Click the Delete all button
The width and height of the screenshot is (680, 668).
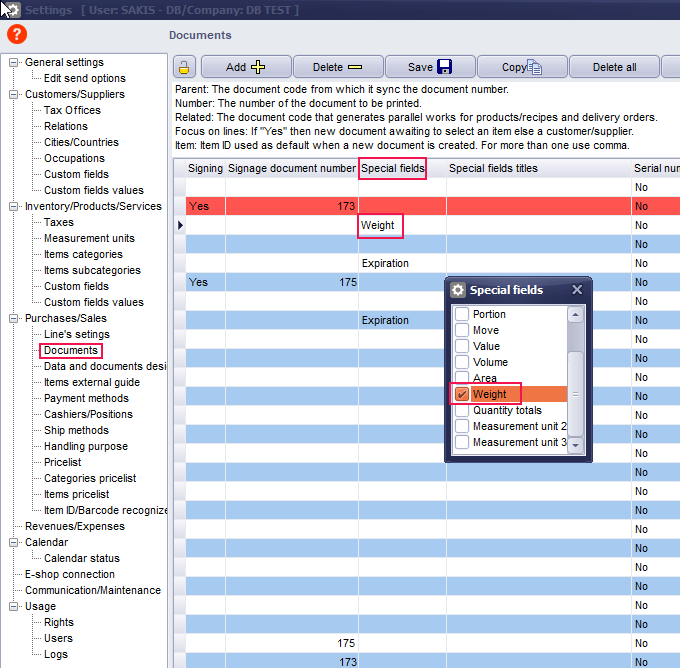614,68
